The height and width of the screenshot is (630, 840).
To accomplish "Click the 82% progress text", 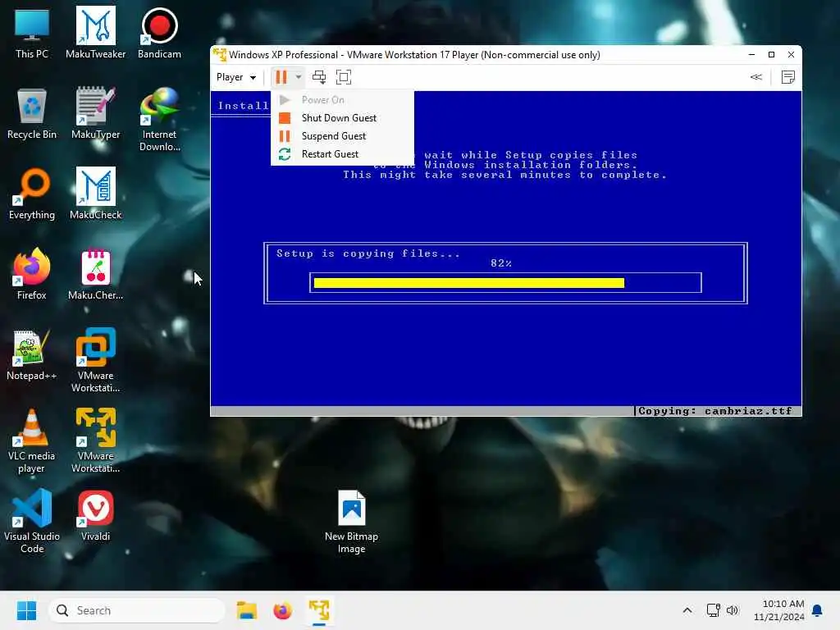I will [501, 263].
